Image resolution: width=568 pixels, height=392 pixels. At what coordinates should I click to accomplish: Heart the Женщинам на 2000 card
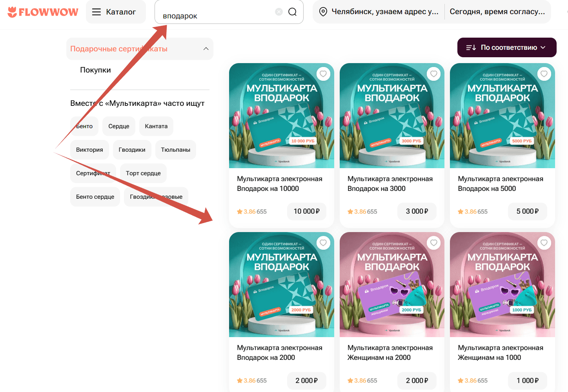click(x=433, y=243)
